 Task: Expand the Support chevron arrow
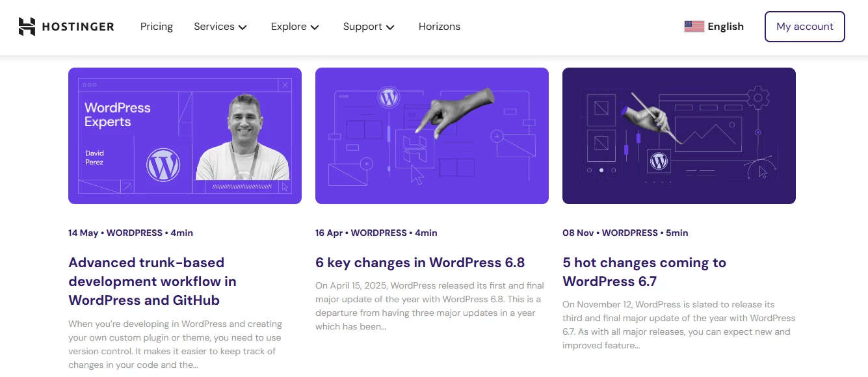390,27
